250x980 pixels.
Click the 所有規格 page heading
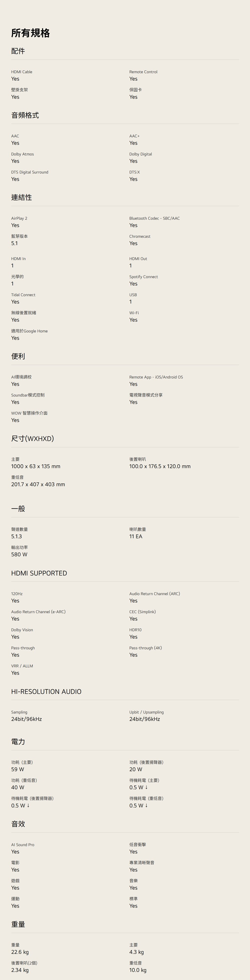coord(30,33)
